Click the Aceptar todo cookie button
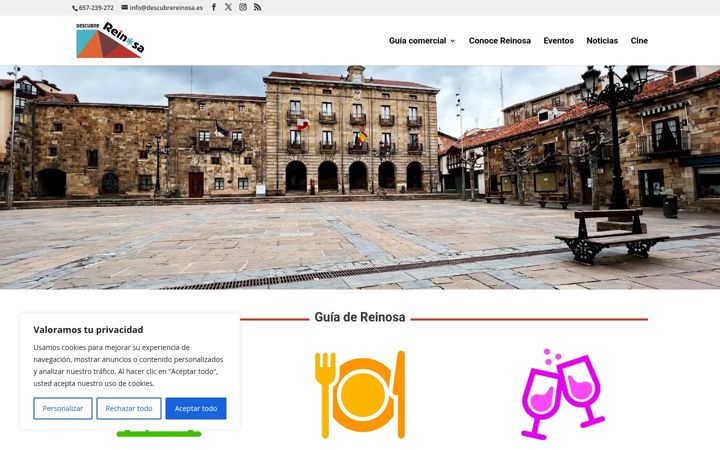720x450 pixels. (x=196, y=408)
